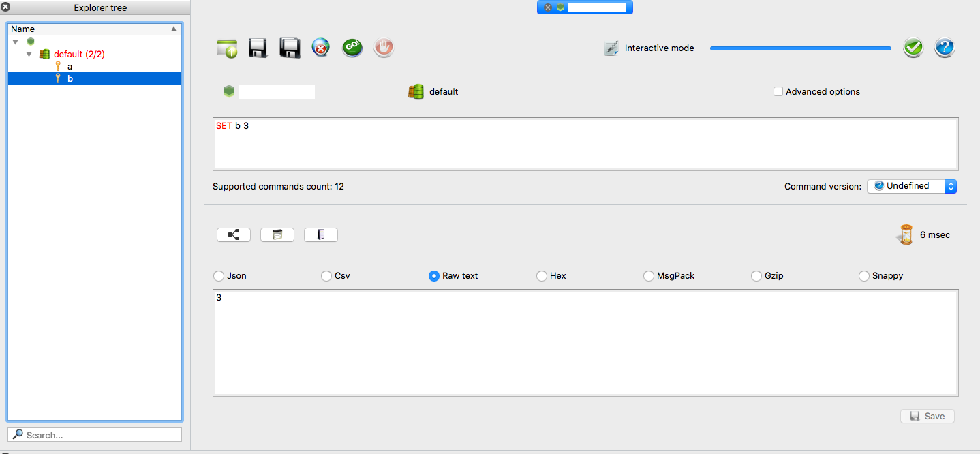Click the green server cube icon above editor
This screenshot has width=980, height=454.
(x=229, y=91)
